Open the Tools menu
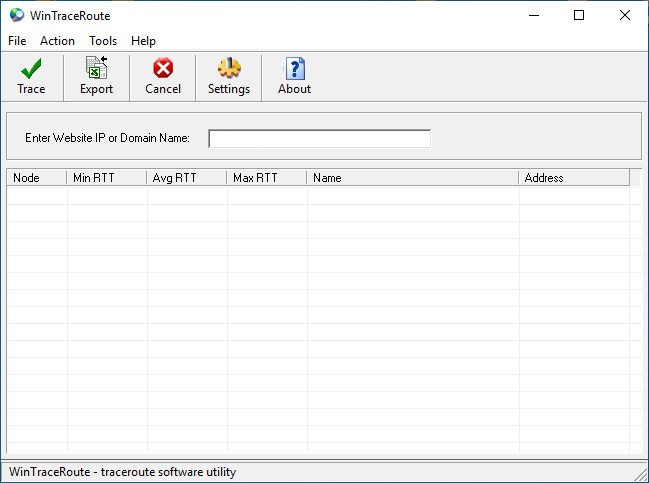Image resolution: width=649 pixels, height=483 pixels. coord(103,41)
